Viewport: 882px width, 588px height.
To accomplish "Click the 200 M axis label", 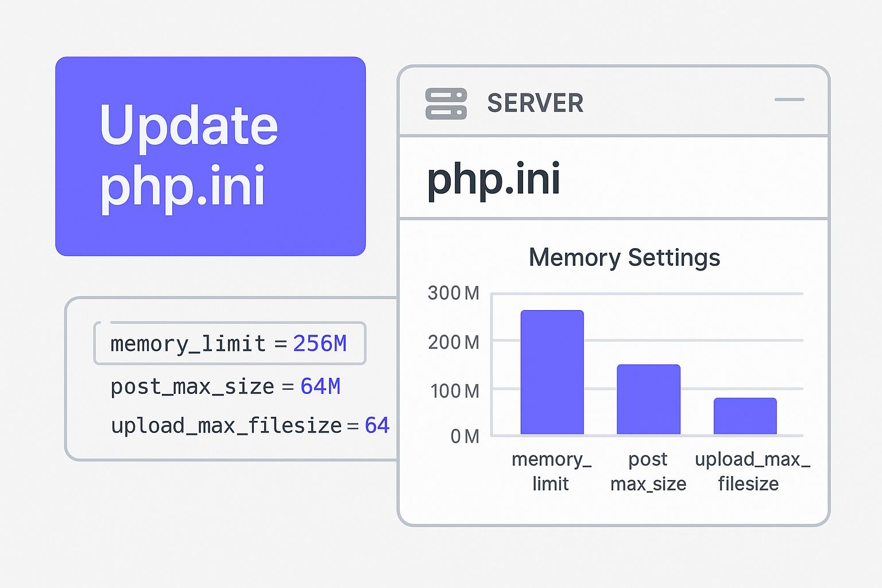I will click(x=453, y=342).
